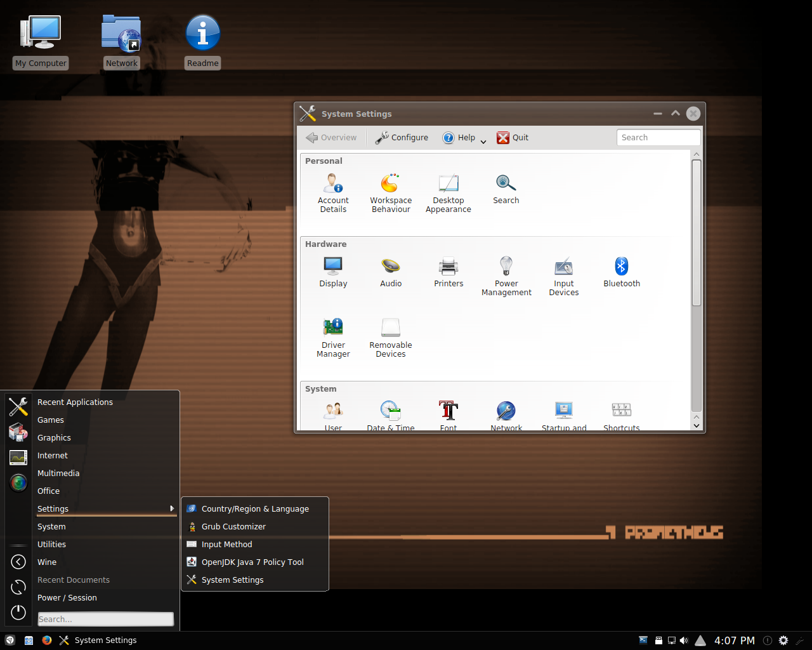Open Workspace Behaviour settings
Screen dimensions: 812x650
tap(391, 193)
